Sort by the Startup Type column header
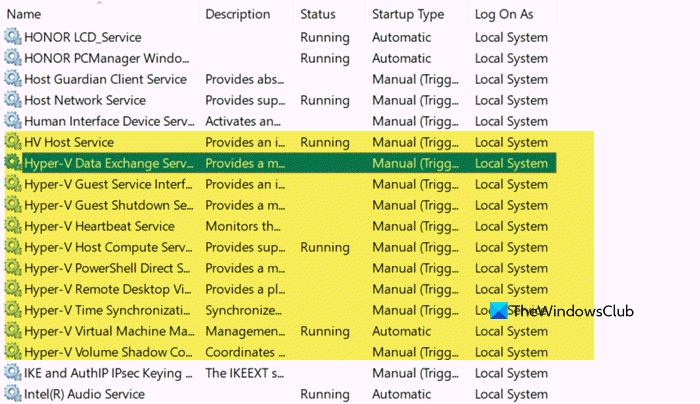 tap(408, 15)
